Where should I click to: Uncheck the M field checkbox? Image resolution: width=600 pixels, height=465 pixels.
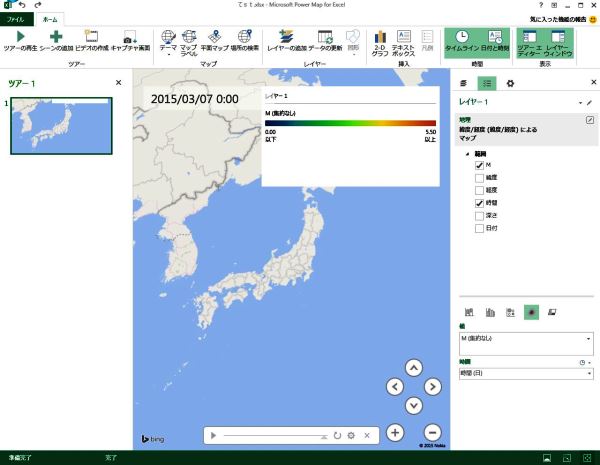[x=479, y=165]
